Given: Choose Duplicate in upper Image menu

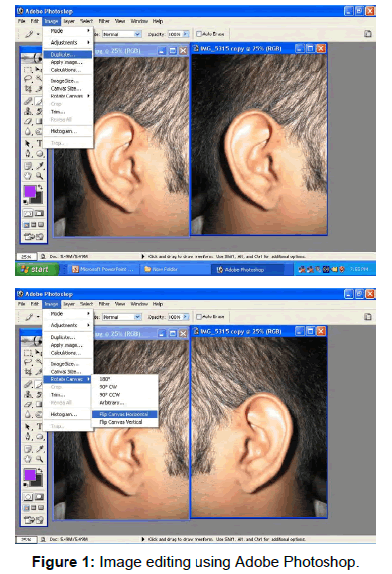Looking at the screenshot, I should click(x=68, y=55).
